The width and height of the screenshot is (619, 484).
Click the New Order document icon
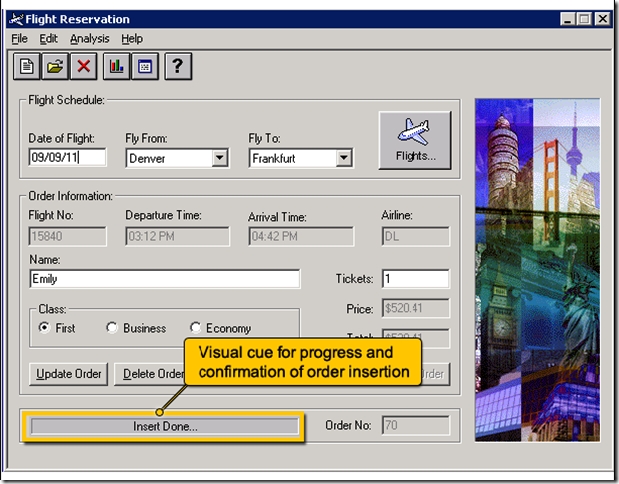point(27,66)
